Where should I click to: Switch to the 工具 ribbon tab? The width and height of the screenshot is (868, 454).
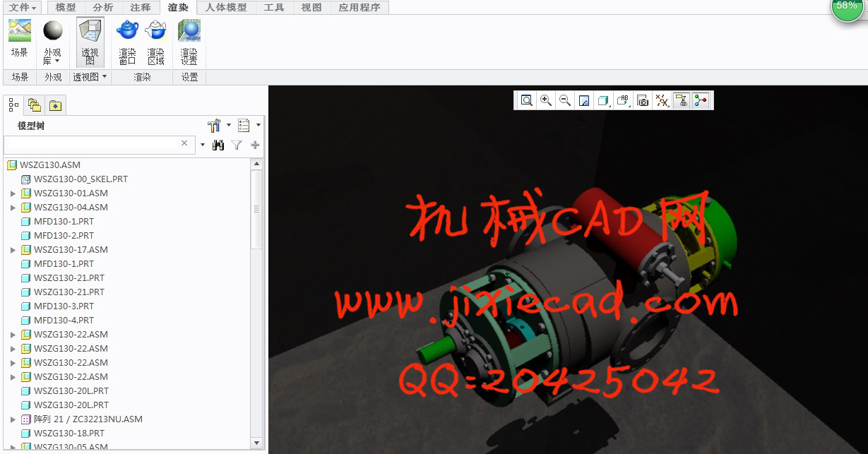click(274, 8)
